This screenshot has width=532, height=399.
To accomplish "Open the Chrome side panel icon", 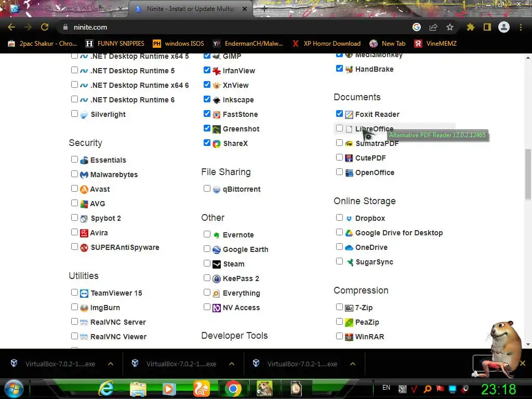I will click(x=487, y=27).
